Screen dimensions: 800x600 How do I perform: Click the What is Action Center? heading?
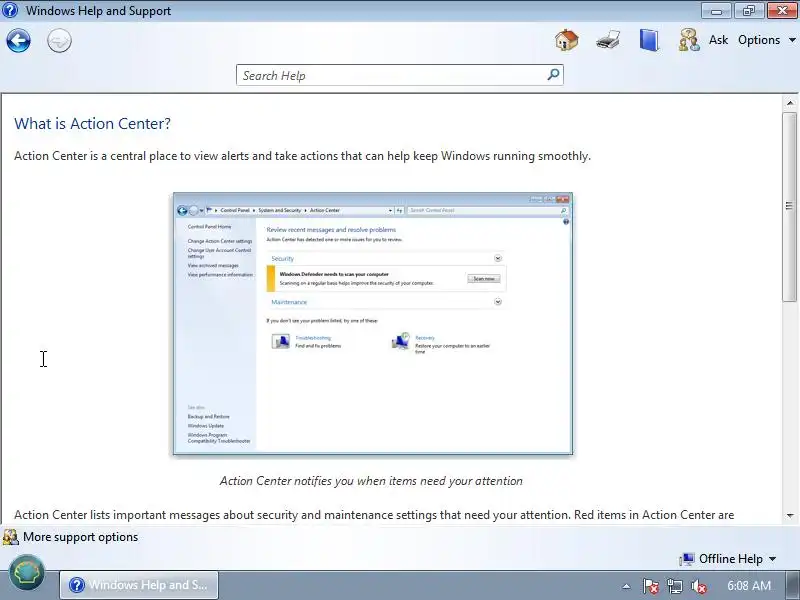[92, 123]
